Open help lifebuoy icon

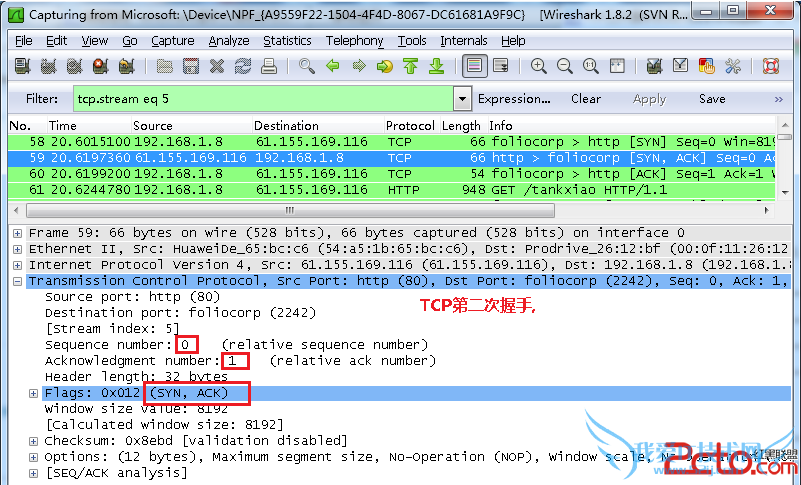point(770,66)
